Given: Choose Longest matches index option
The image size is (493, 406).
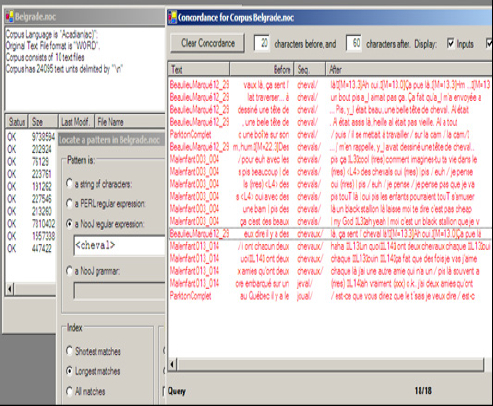Looking at the screenshot, I should point(69,371).
